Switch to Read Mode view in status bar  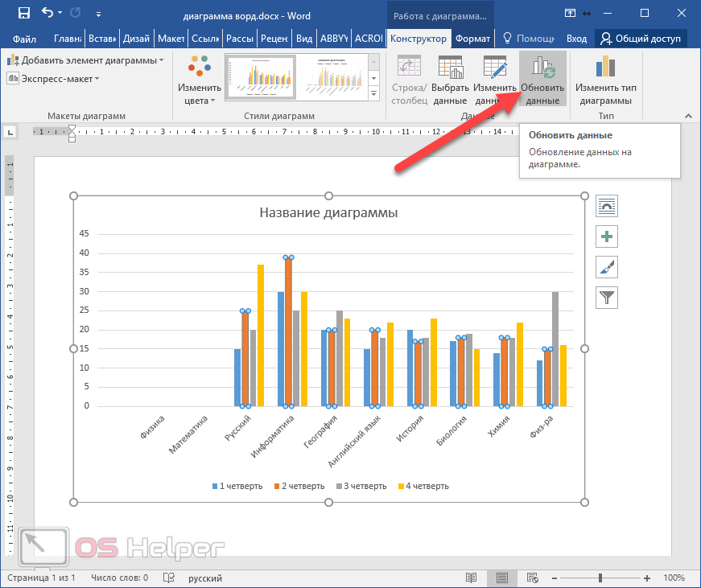[471, 578]
